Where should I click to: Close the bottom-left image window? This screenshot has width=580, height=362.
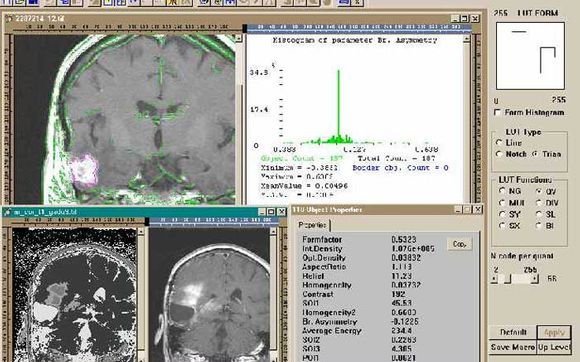pyautogui.click(x=281, y=212)
